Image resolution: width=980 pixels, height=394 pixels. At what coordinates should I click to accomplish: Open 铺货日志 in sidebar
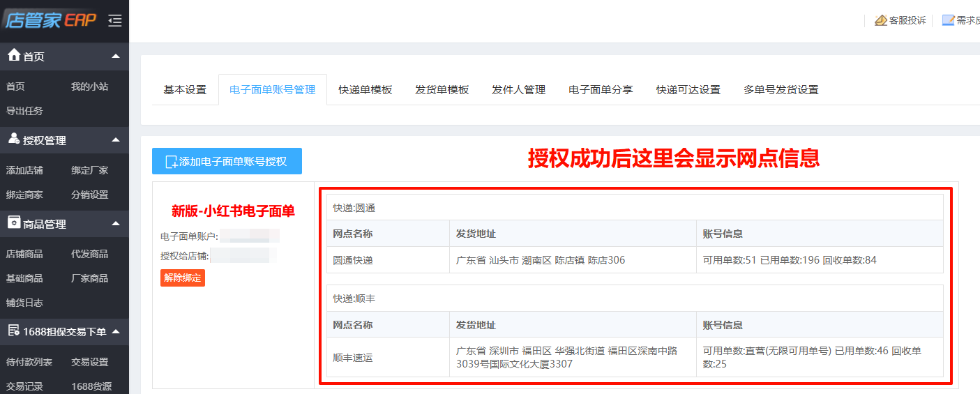pos(24,303)
